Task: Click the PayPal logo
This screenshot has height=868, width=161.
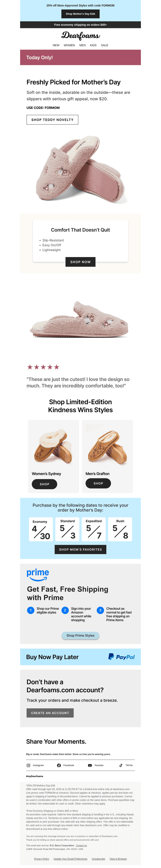Action: click(122, 657)
